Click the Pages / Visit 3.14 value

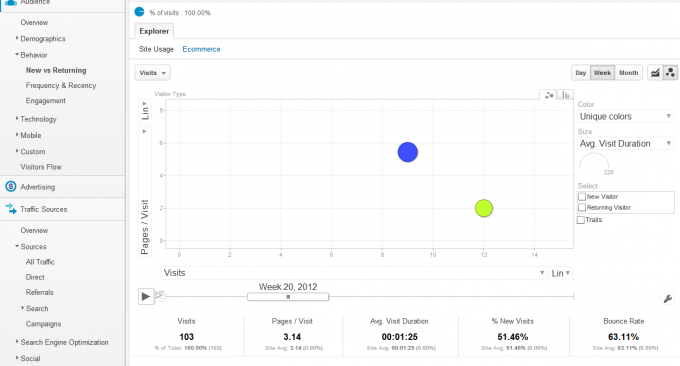(x=292, y=337)
